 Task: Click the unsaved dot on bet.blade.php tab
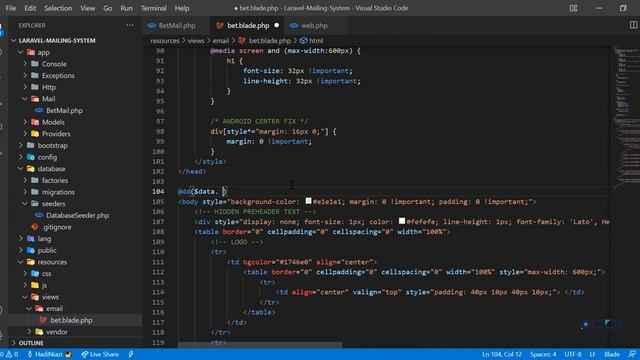(x=277, y=25)
